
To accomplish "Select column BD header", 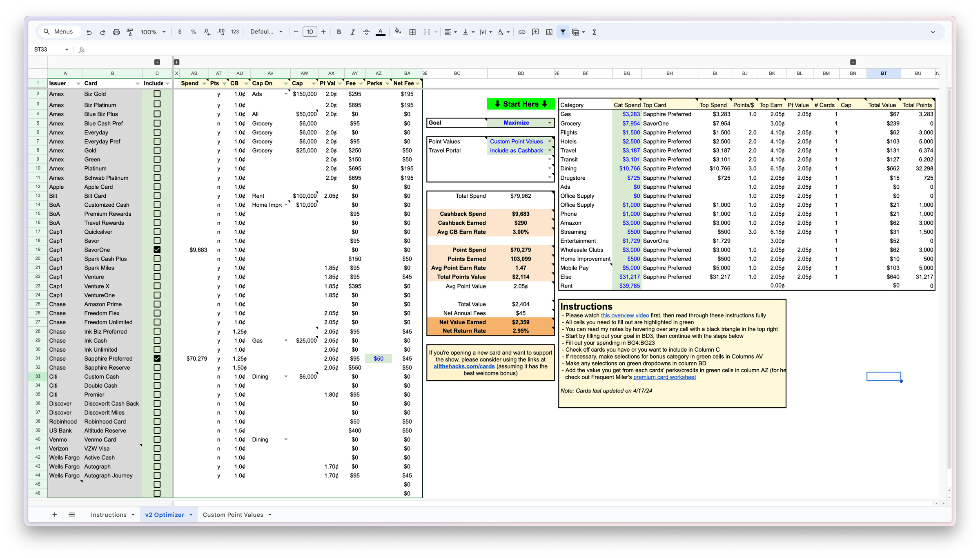I will (x=521, y=74).
